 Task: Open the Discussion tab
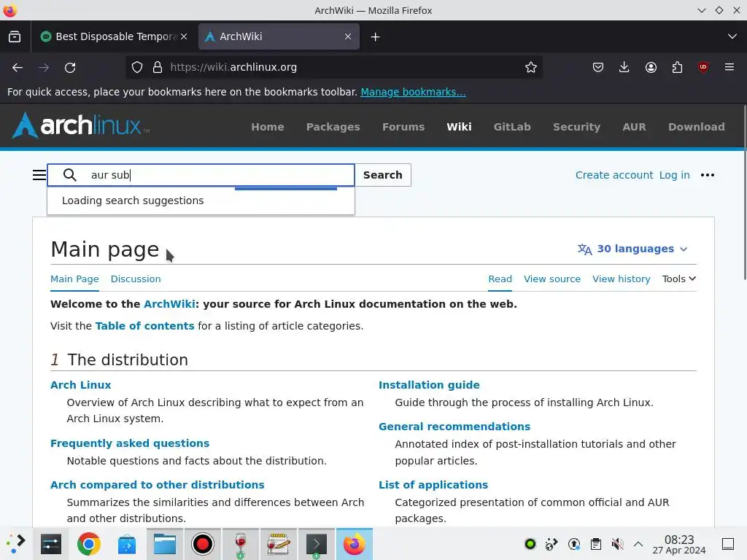(136, 279)
